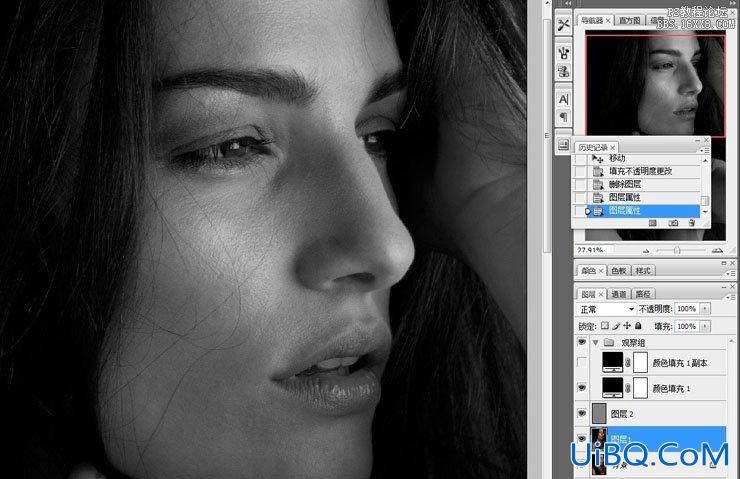The image size is (740, 479).
Task: Set history brush source for 删除图层 state
Action: pyautogui.click(x=580, y=185)
